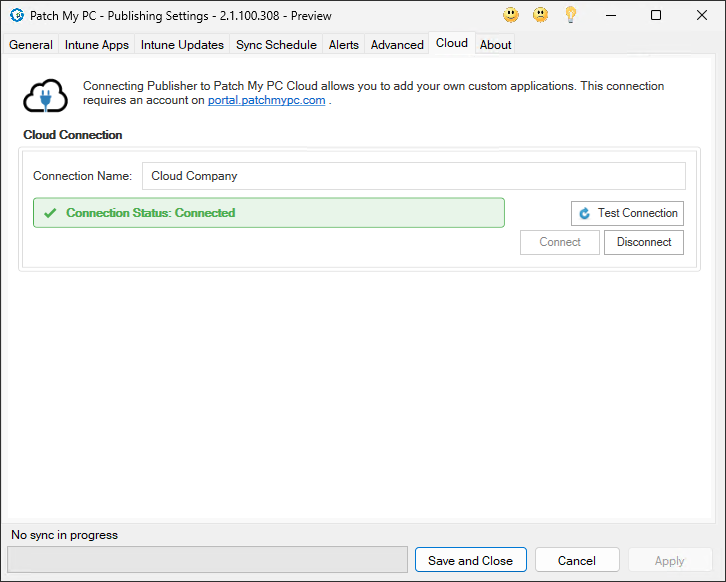The width and height of the screenshot is (726, 582).
Task: Click the sad face feedback icon
Action: (540, 15)
